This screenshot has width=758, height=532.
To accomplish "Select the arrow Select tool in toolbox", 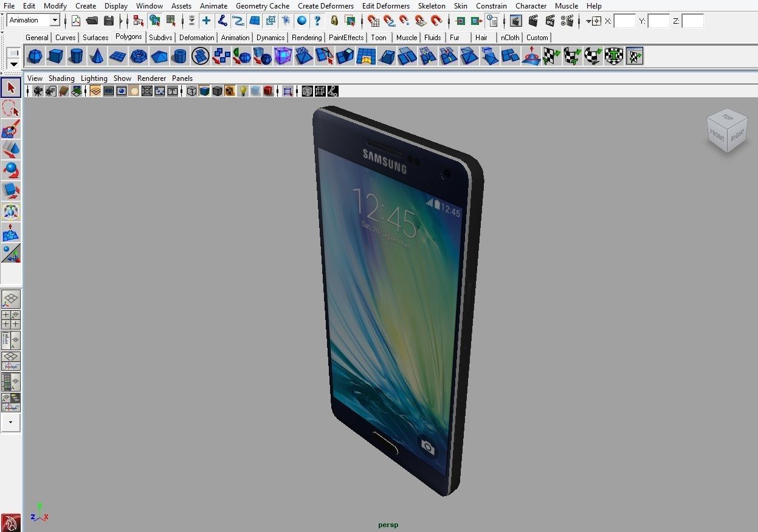I will pos(10,88).
